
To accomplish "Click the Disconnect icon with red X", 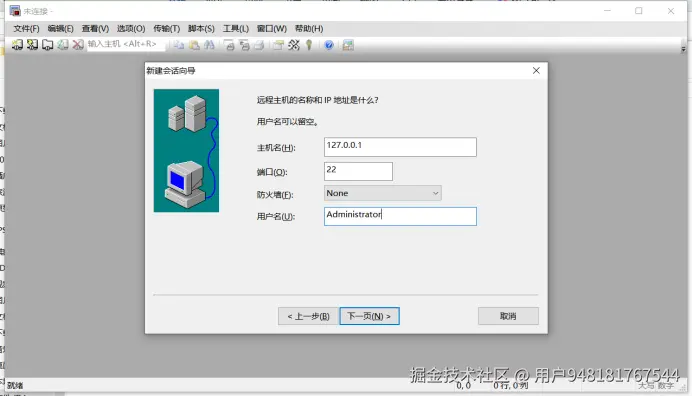I will (78, 45).
